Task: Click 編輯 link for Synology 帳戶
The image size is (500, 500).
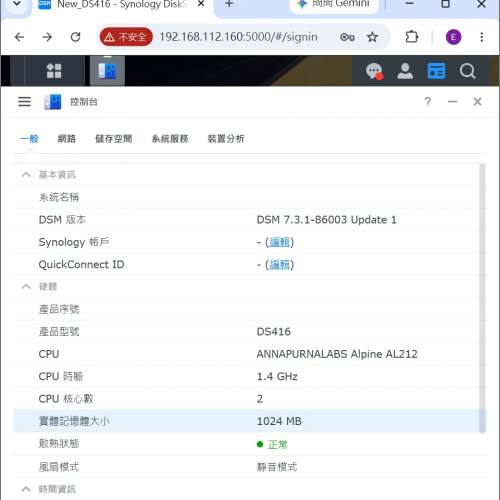Action: 279,242
